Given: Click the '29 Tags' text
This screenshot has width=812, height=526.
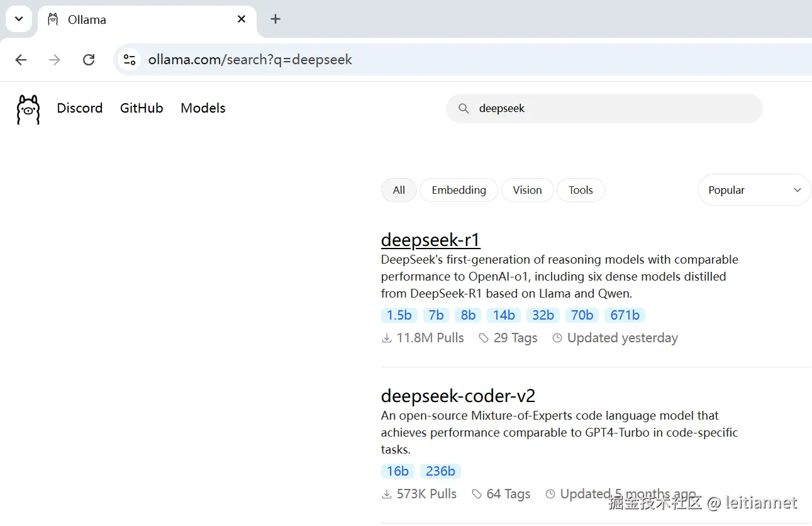Looking at the screenshot, I should [516, 339].
